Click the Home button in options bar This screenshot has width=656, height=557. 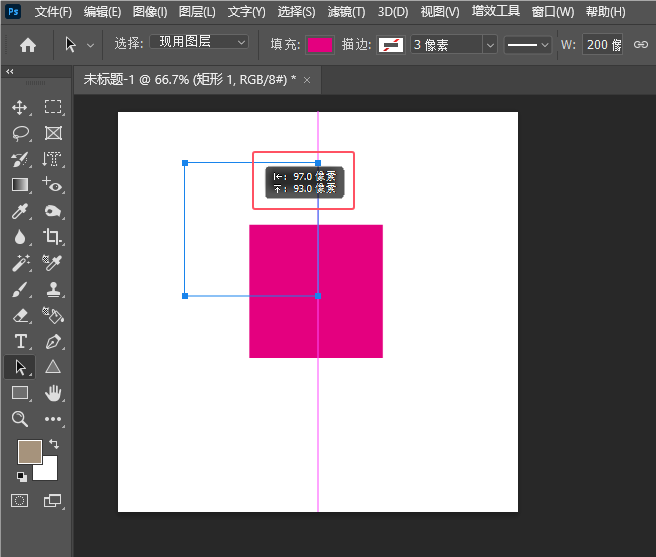click(x=28, y=45)
